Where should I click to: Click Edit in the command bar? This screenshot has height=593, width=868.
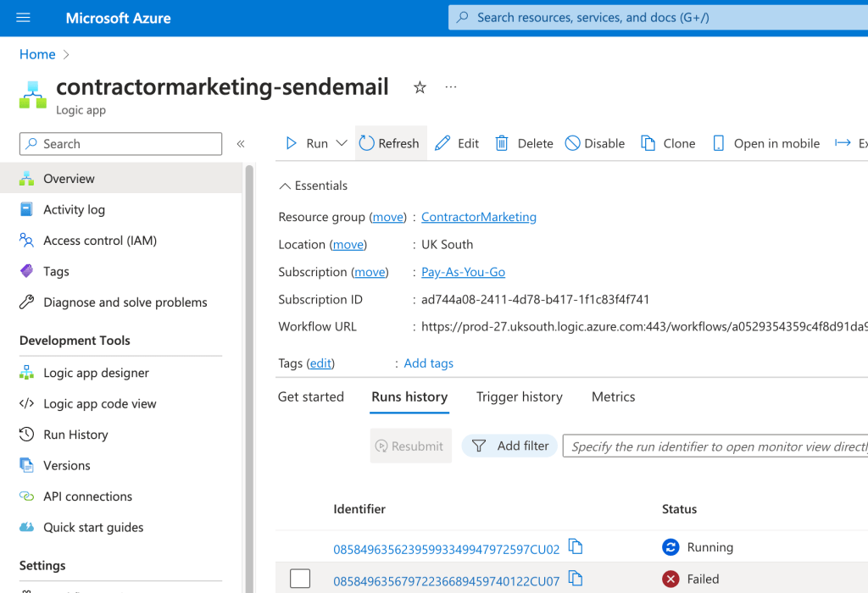pyautogui.click(x=457, y=143)
